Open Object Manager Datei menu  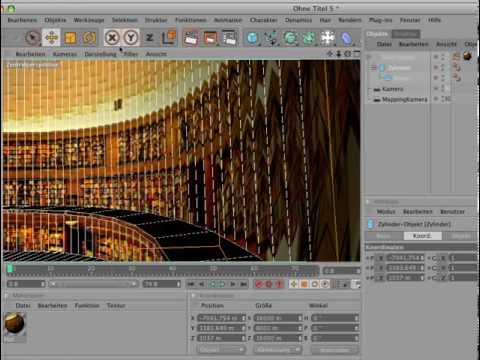coord(384,44)
